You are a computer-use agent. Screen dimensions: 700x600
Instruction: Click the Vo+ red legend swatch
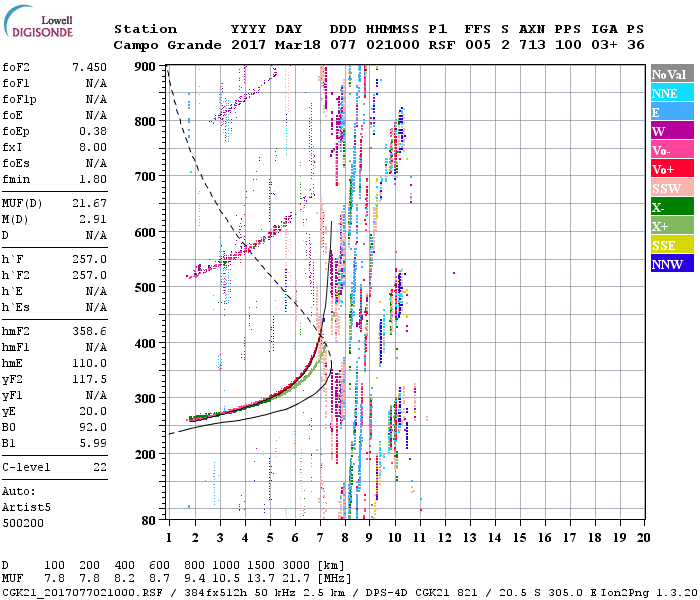[x=670, y=169]
